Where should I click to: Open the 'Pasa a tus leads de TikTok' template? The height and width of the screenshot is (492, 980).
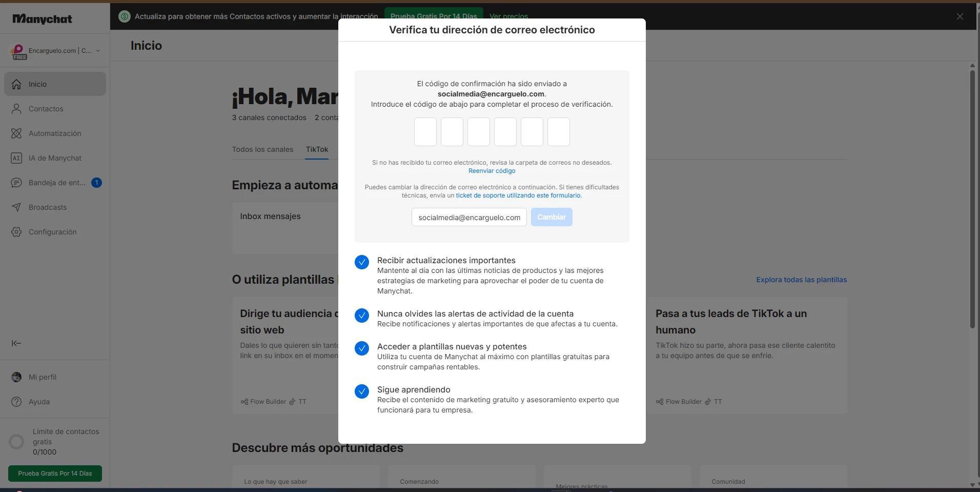point(747,356)
